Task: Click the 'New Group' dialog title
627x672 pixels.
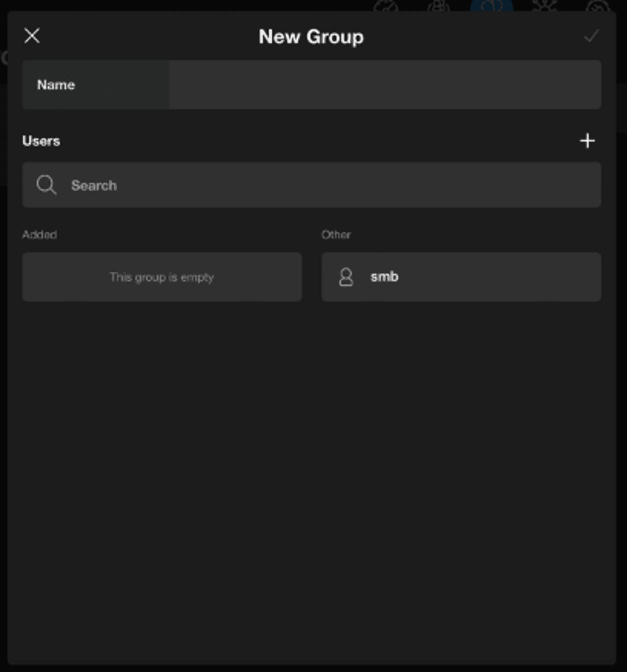Action: coord(311,37)
